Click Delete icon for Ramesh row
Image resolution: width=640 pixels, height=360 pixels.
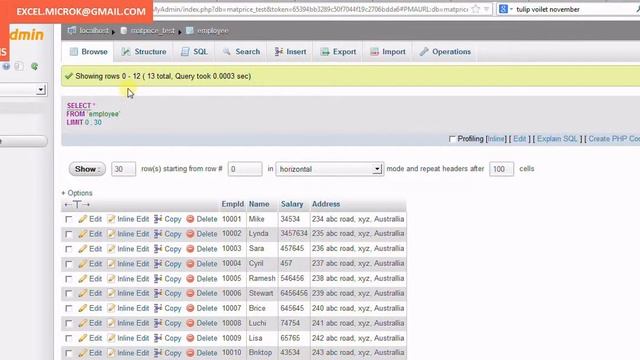[190, 279]
